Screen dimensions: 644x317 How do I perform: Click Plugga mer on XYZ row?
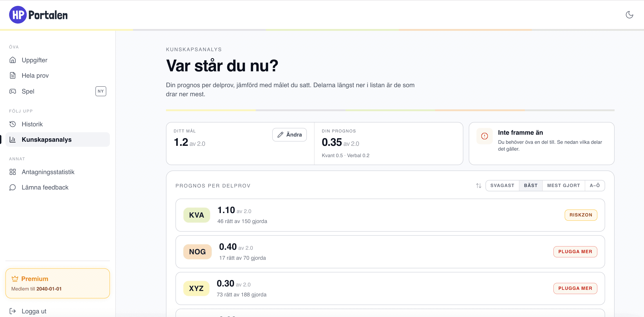point(575,288)
